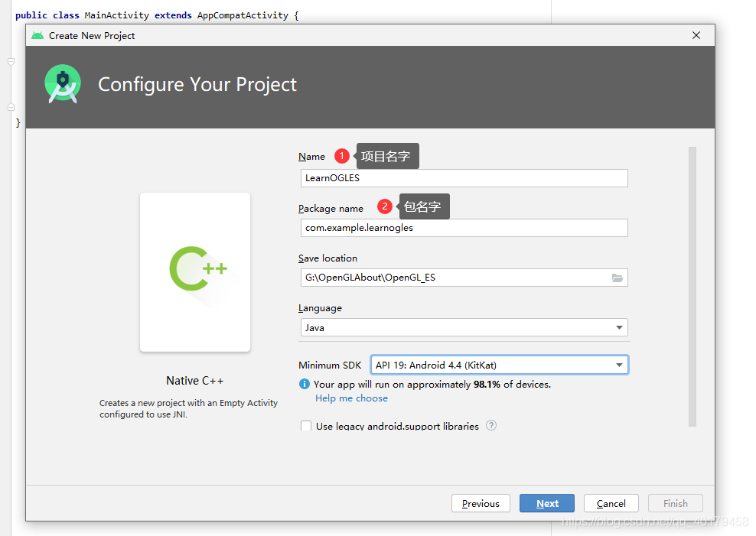This screenshot has width=756, height=536.
Task: Click the Android Studio logo in header
Action: coord(63,83)
